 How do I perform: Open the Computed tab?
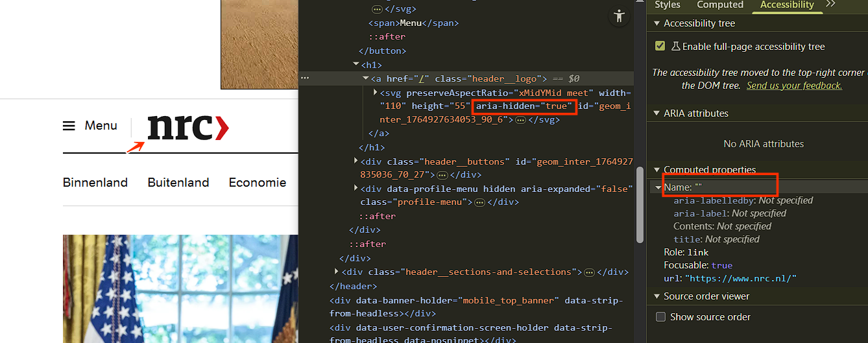(719, 5)
